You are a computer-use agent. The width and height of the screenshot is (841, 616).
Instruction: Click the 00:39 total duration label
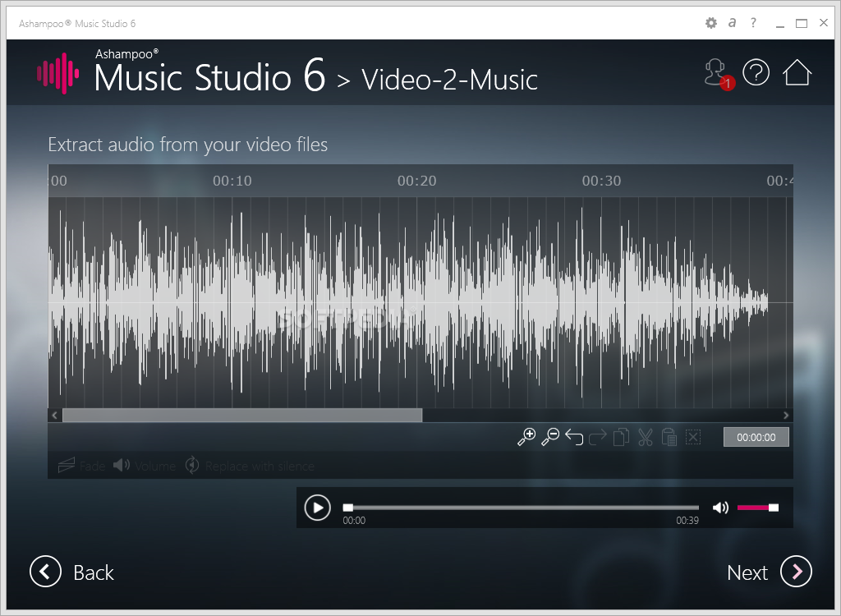[687, 521]
